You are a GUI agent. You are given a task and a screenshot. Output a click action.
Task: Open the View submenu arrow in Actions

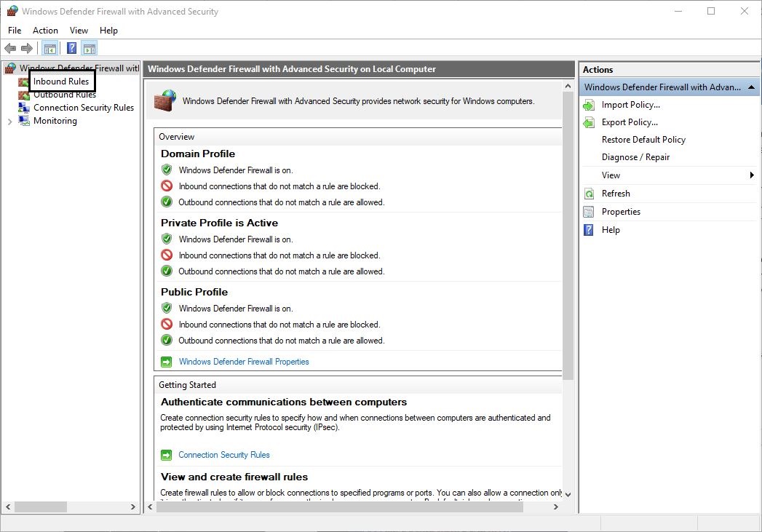[752, 175]
